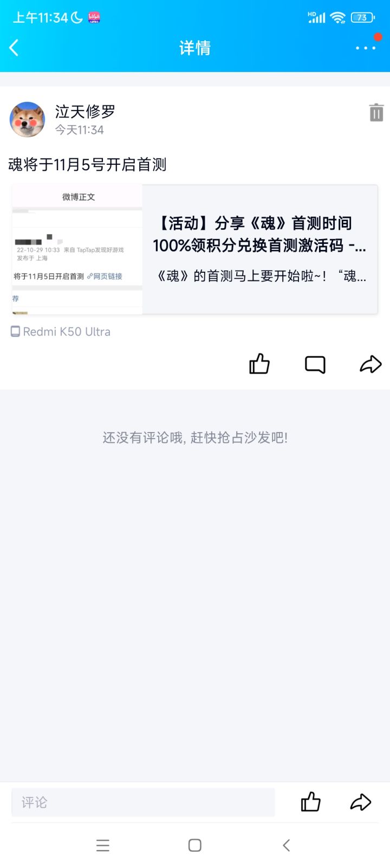The width and height of the screenshot is (390, 868).
Task: Tap the bottom bar share arrow
Action: 361,802
